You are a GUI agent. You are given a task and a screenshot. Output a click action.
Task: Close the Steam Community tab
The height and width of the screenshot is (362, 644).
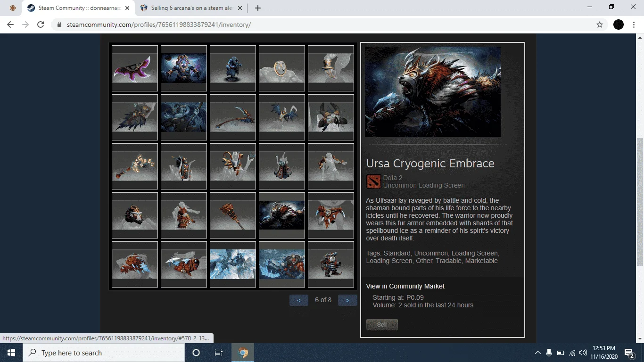click(127, 8)
